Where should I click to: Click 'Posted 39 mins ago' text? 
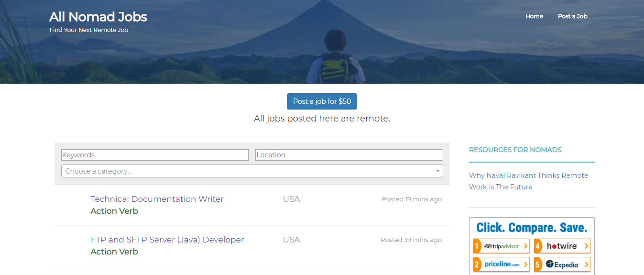(x=411, y=240)
